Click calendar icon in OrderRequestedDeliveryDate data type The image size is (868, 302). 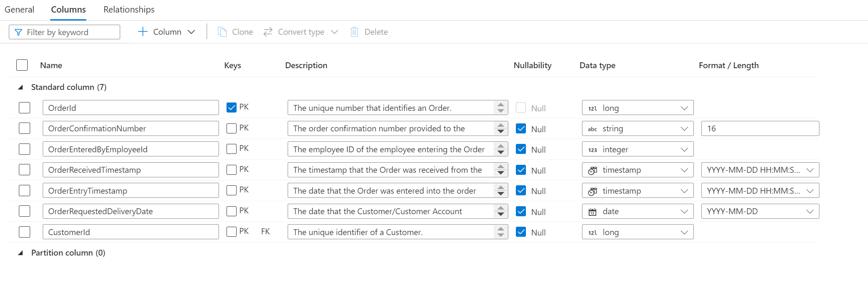(592, 212)
